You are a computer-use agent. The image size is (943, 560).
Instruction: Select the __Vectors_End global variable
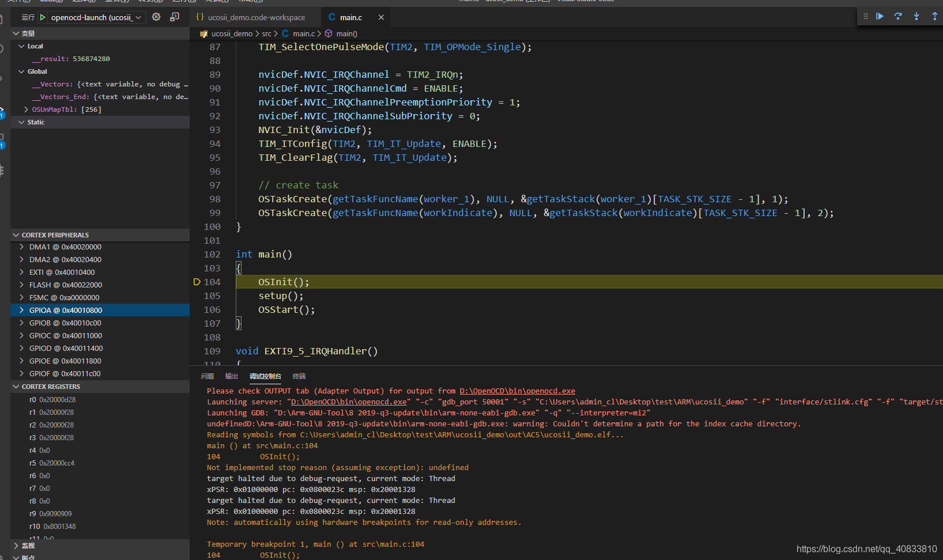tap(100, 97)
